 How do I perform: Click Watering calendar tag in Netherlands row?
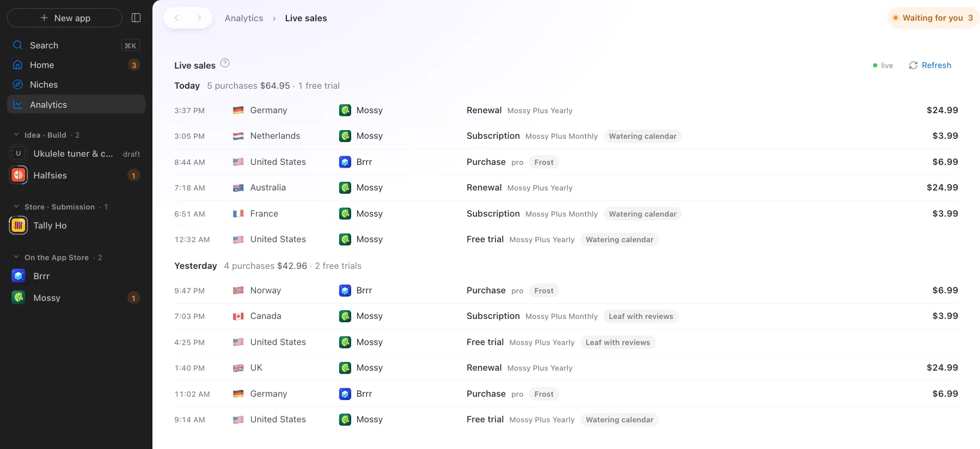(642, 136)
